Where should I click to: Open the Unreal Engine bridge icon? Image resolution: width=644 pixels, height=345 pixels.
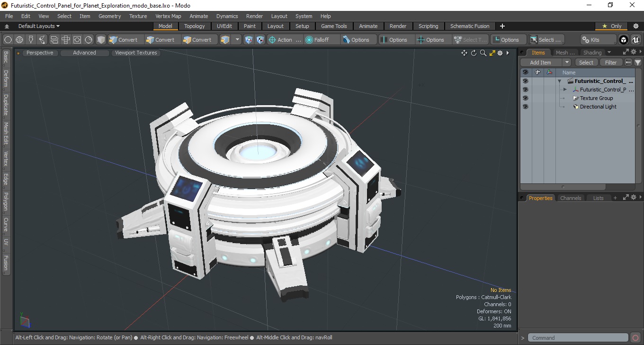(x=635, y=40)
